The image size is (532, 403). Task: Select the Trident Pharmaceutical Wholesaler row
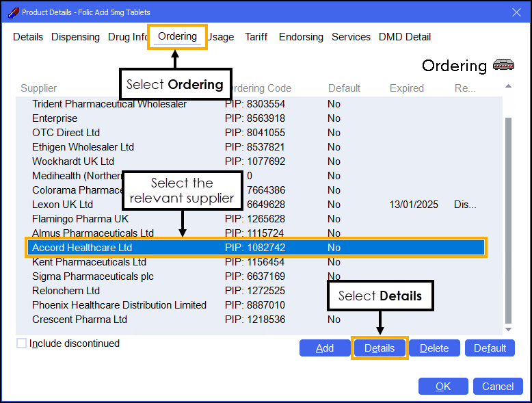[x=109, y=104]
